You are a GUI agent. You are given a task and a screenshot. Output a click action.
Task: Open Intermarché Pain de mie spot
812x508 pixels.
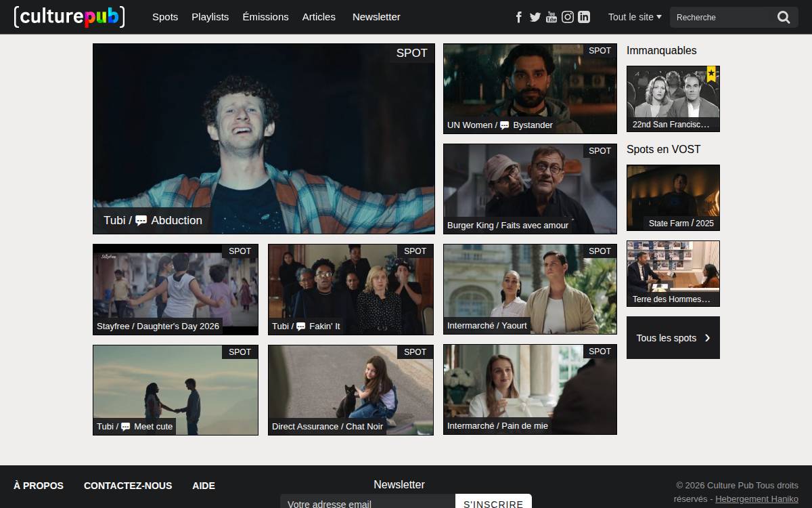[x=530, y=389]
